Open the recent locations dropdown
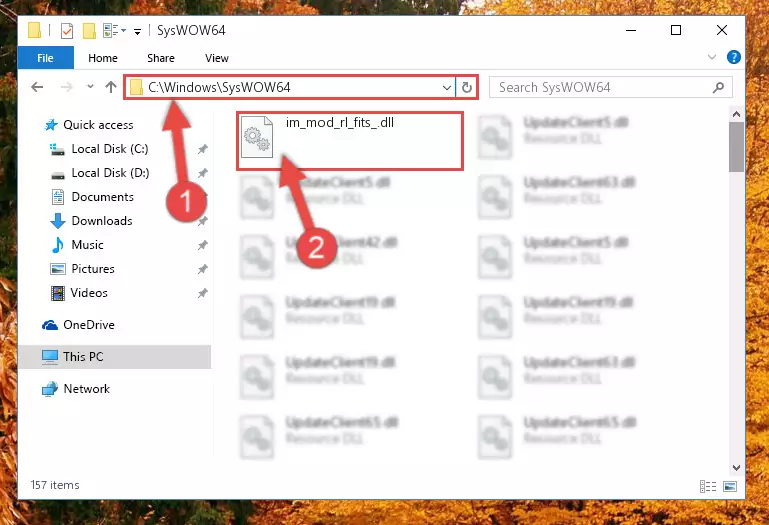The image size is (769, 525). click(x=90, y=87)
